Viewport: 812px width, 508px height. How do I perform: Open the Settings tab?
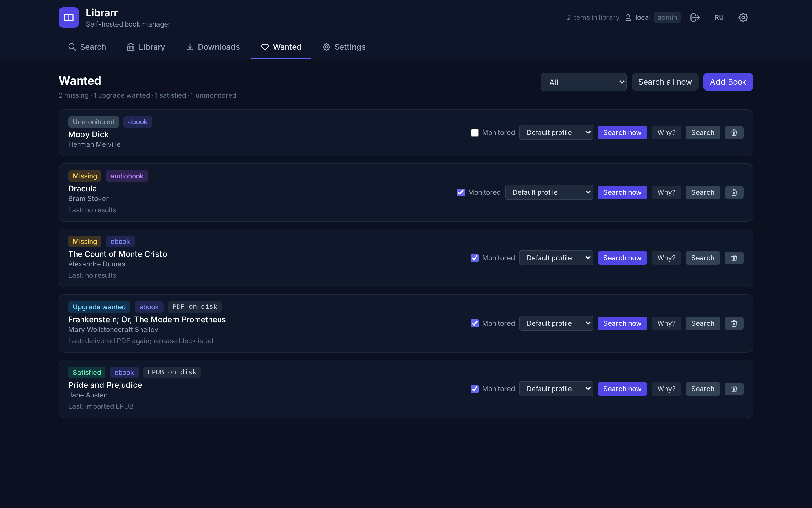(x=344, y=47)
